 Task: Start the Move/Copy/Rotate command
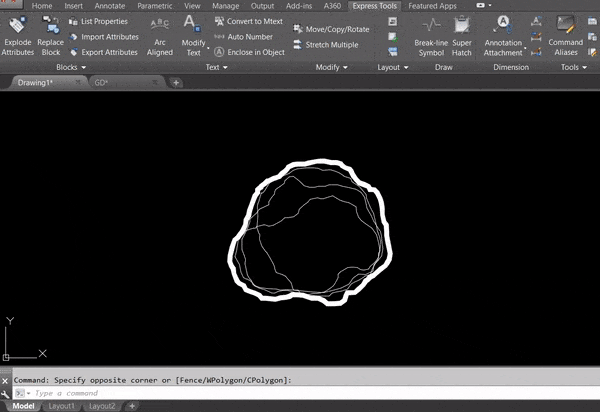331,29
